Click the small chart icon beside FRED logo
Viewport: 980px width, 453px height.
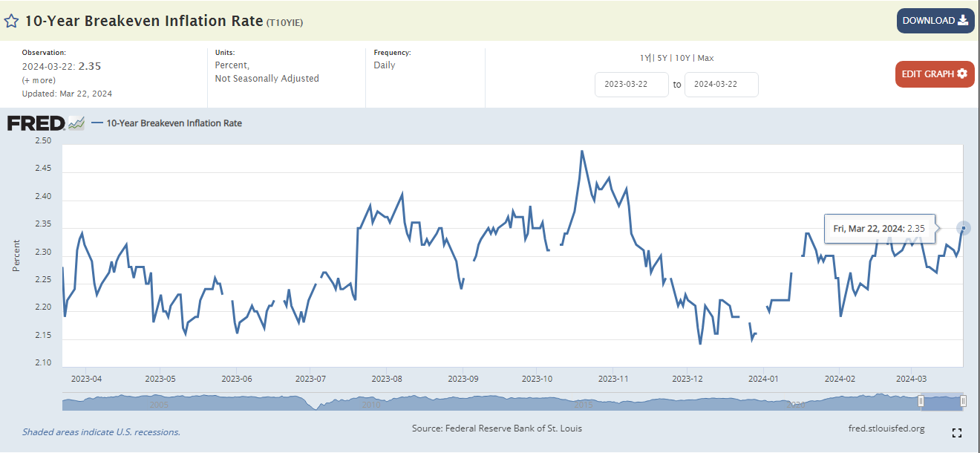76,124
